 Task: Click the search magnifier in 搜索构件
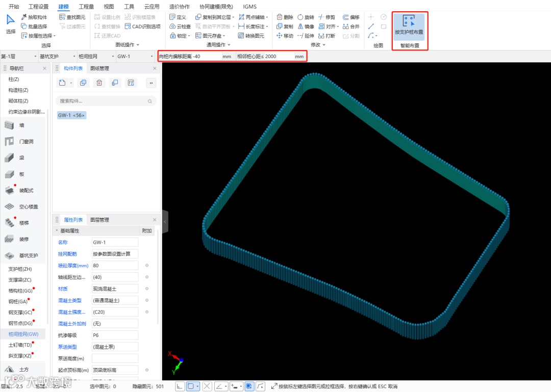tap(149, 101)
